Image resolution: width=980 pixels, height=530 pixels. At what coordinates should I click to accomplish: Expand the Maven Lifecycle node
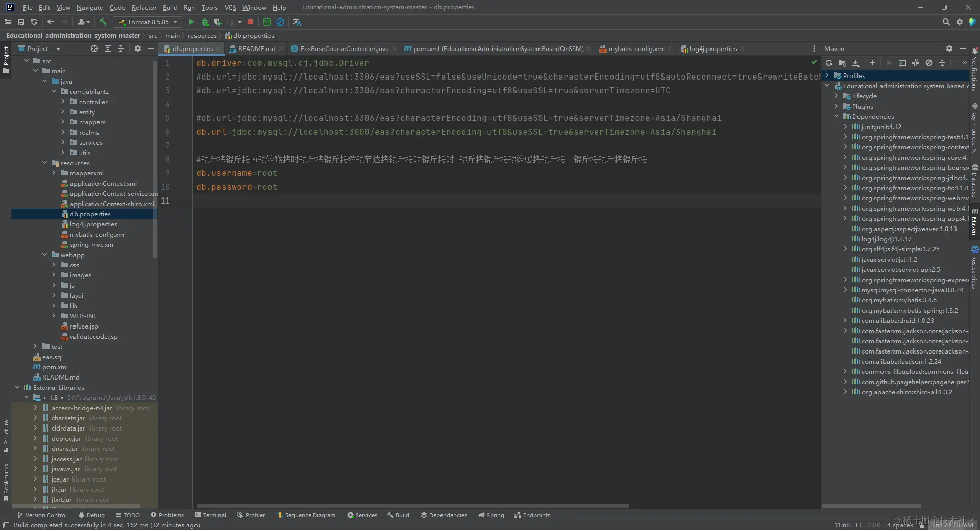coord(836,96)
